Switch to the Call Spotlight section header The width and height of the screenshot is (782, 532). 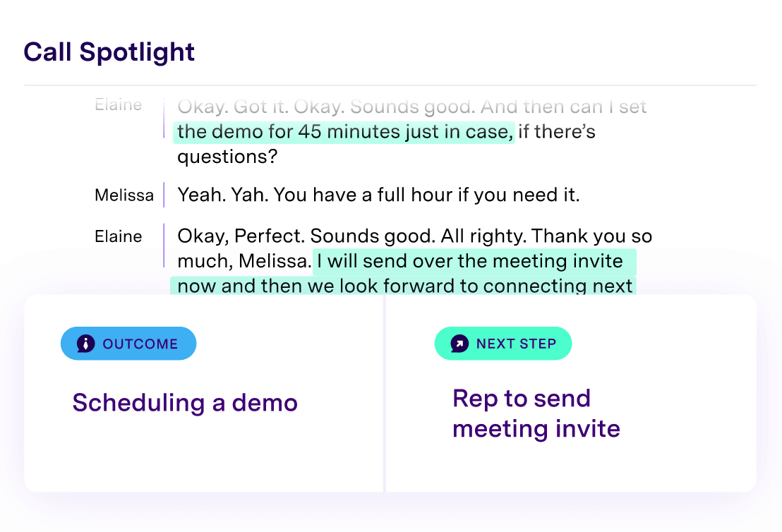tap(109, 52)
